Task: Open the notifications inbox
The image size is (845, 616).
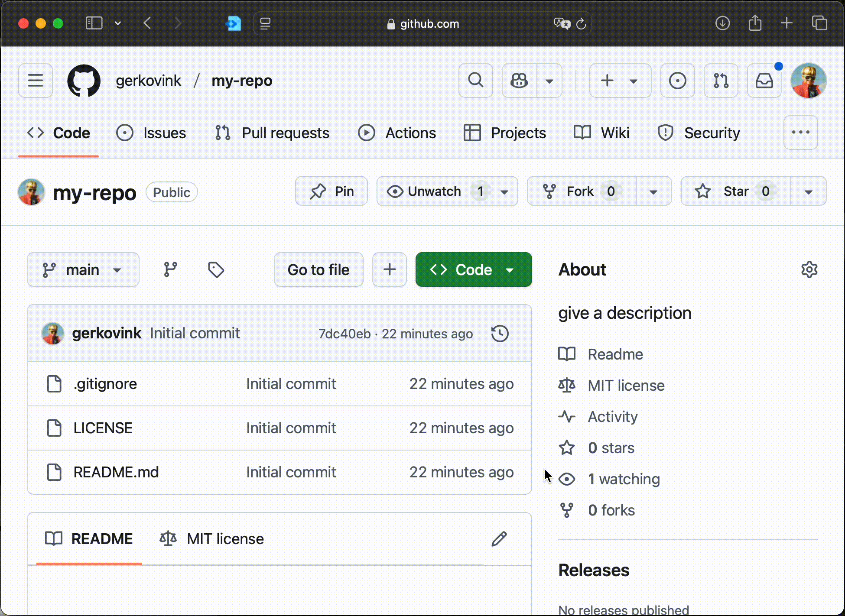Action: pos(764,81)
